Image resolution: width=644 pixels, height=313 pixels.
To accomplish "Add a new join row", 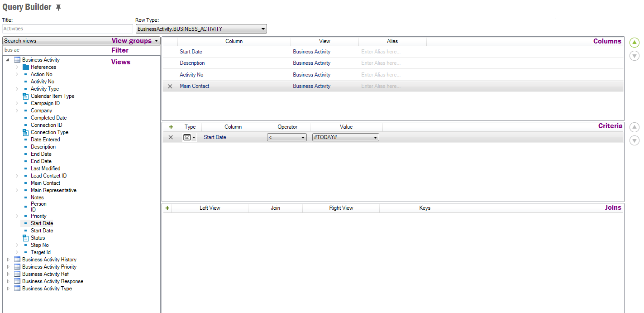I will pos(167,208).
